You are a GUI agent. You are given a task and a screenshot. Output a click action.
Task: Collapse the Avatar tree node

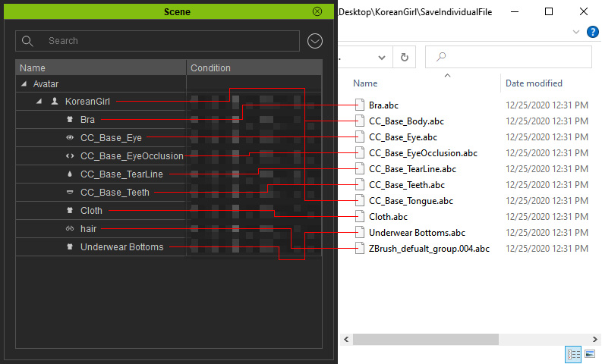tap(24, 83)
